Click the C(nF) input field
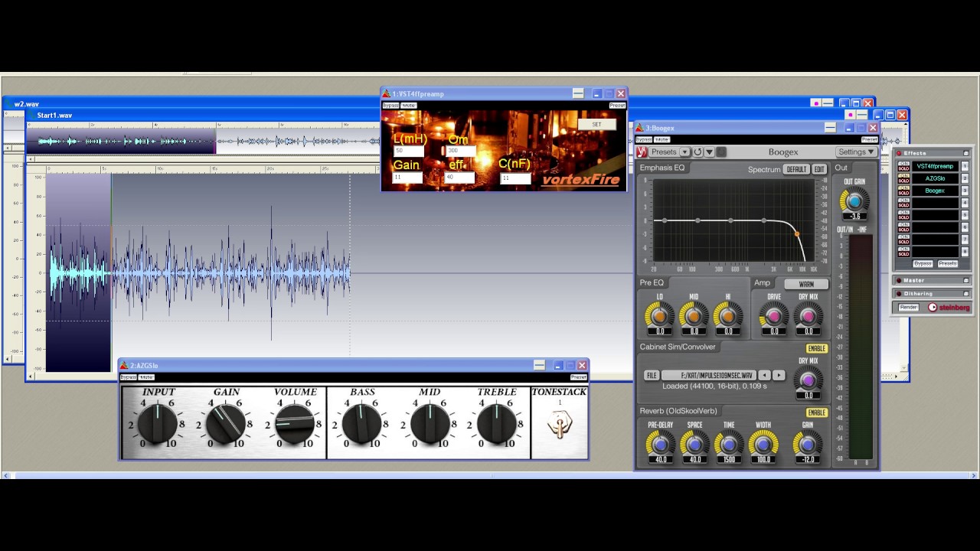The height and width of the screenshot is (551, 980). coord(515,178)
